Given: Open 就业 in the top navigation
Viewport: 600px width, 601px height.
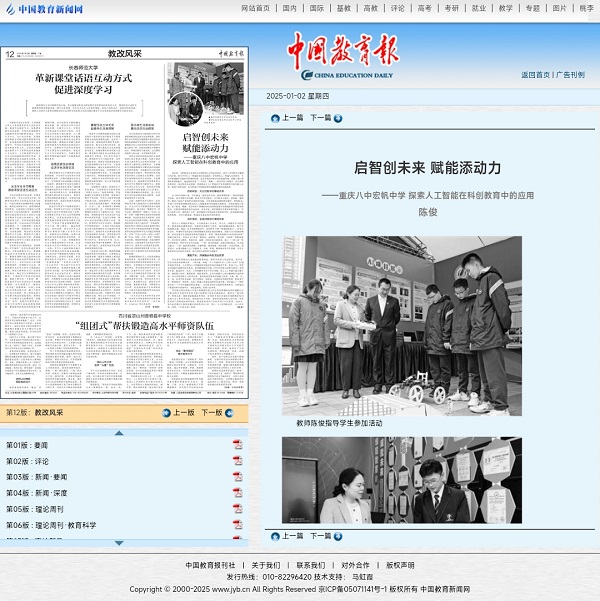Looking at the screenshot, I should tap(478, 8).
